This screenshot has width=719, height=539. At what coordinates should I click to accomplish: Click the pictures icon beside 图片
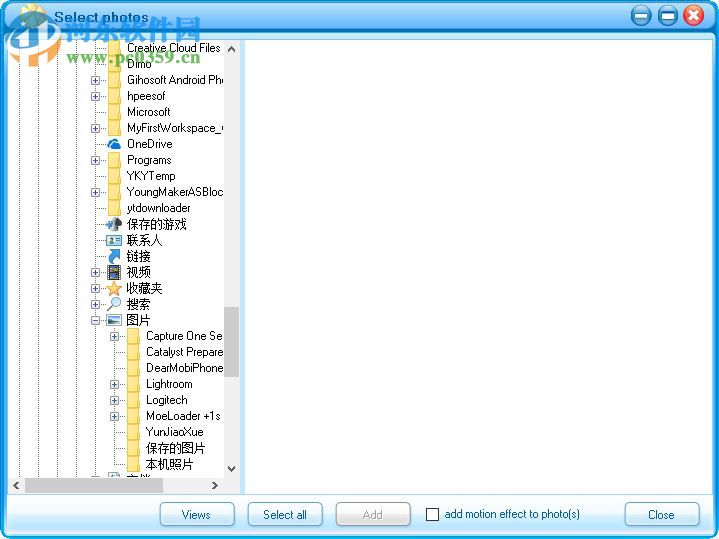[x=114, y=320]
